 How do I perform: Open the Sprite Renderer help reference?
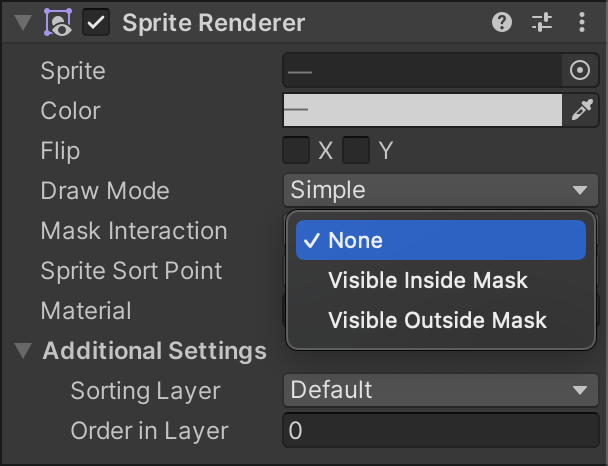point(502,22)
